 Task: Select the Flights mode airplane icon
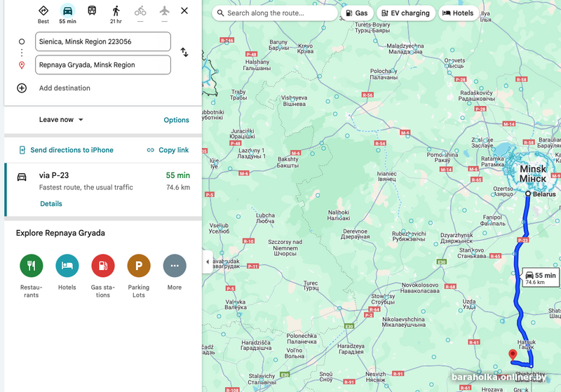164,11
